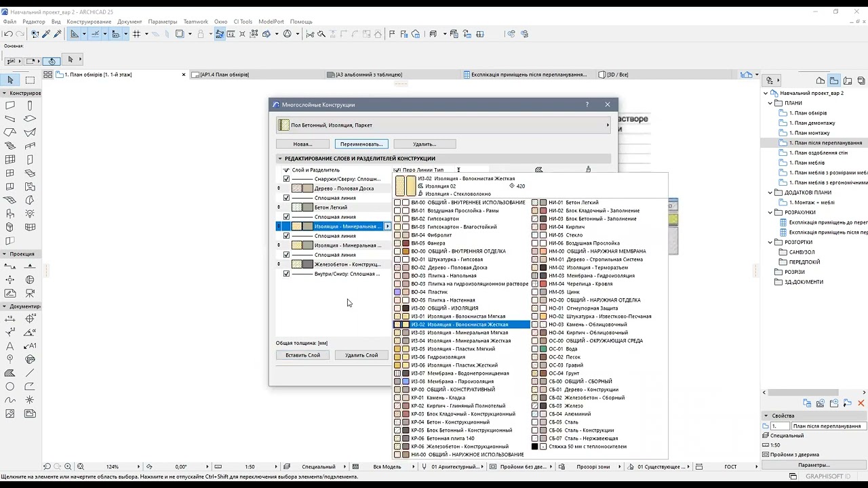Select the Stair tool in the toolbox

(10, 146)
